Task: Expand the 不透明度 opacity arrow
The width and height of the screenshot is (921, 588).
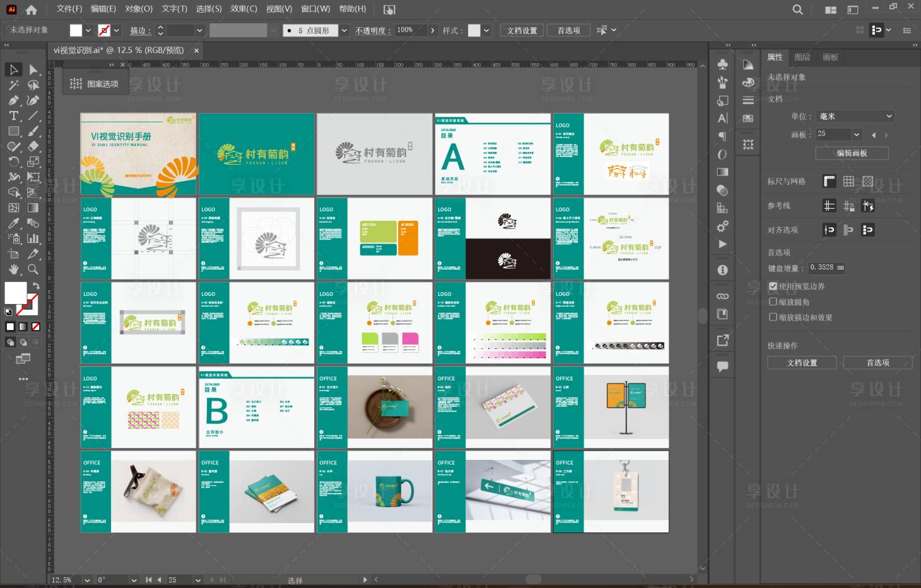Action: [x=432, y=30]
